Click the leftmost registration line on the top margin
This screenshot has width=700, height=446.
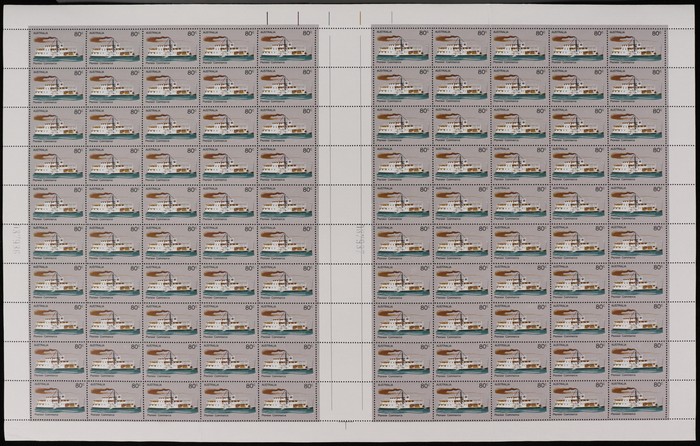(269, 16)
